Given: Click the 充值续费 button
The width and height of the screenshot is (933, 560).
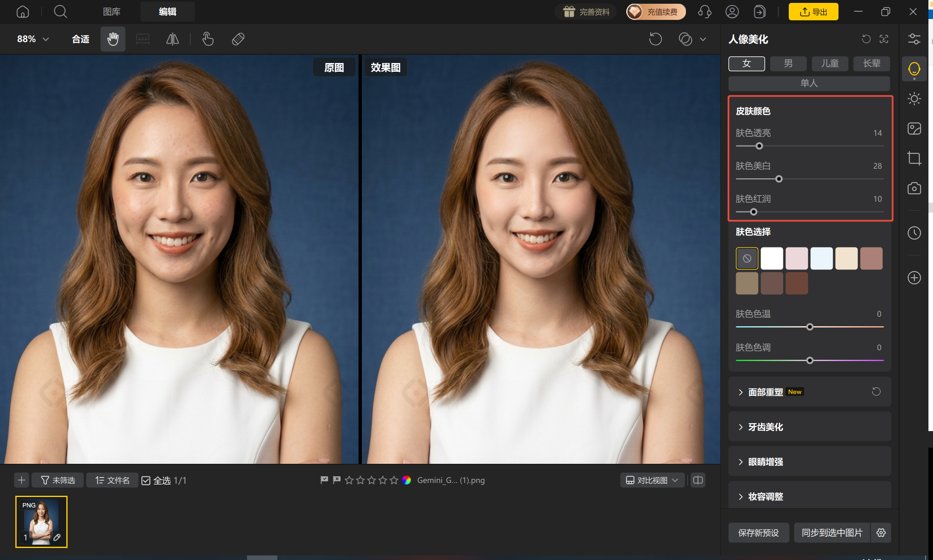Looking at the screenshot, I should 656,12.
